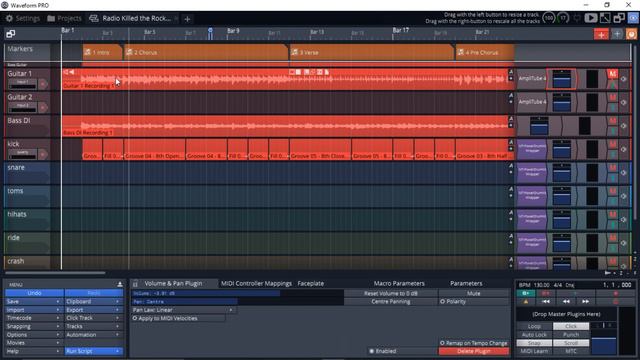The image size is (640, 360).
Task: Select the 2 Chorus marker
Action: click(x=206, y=52)
